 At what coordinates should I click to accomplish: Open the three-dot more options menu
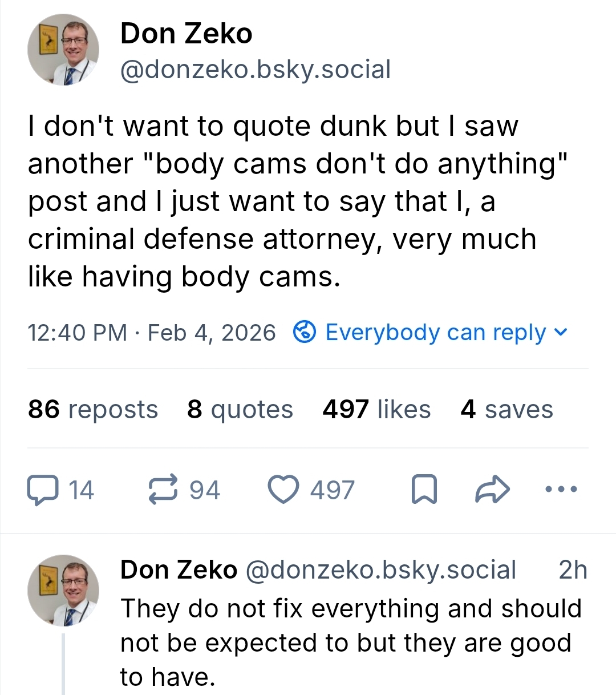click(561, 489)
